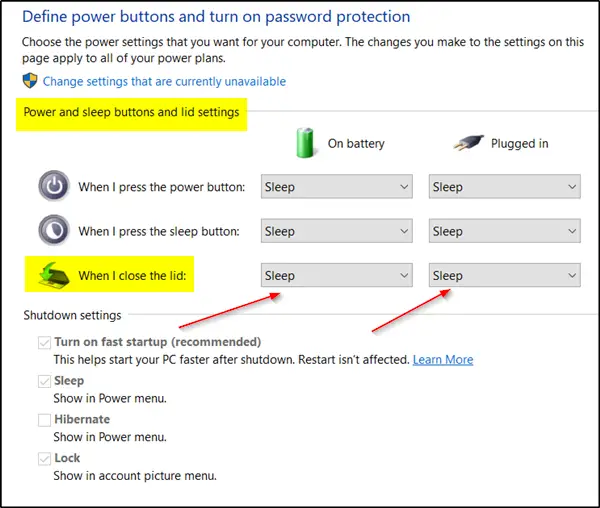Image resolution: width=600 pixels, height=508 pixels.
Task: Click the plugged in power plug icon
Action: coord(464,142)
